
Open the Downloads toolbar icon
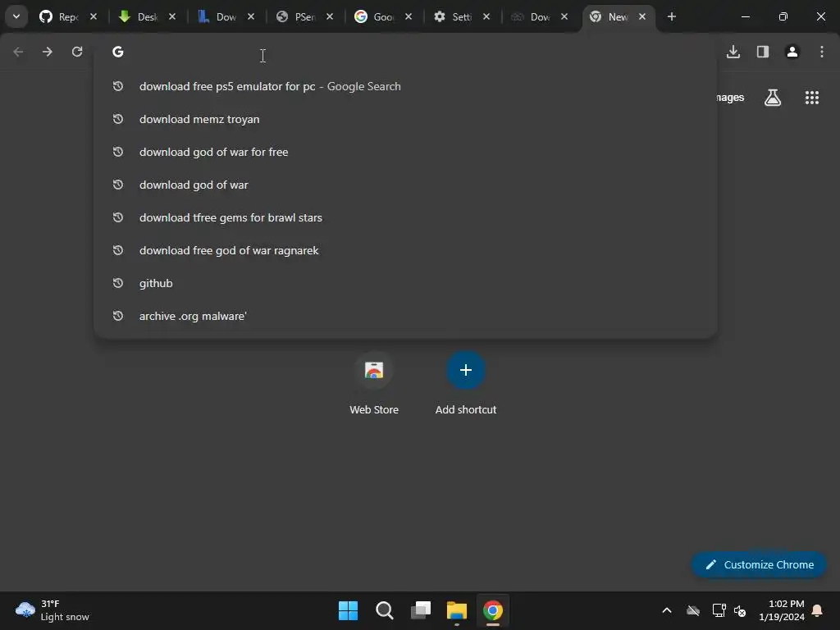(x=733, y=52)
